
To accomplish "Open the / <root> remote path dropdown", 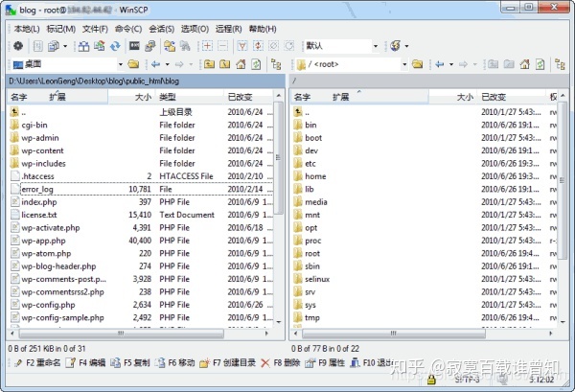I will [x=404, y=64].
